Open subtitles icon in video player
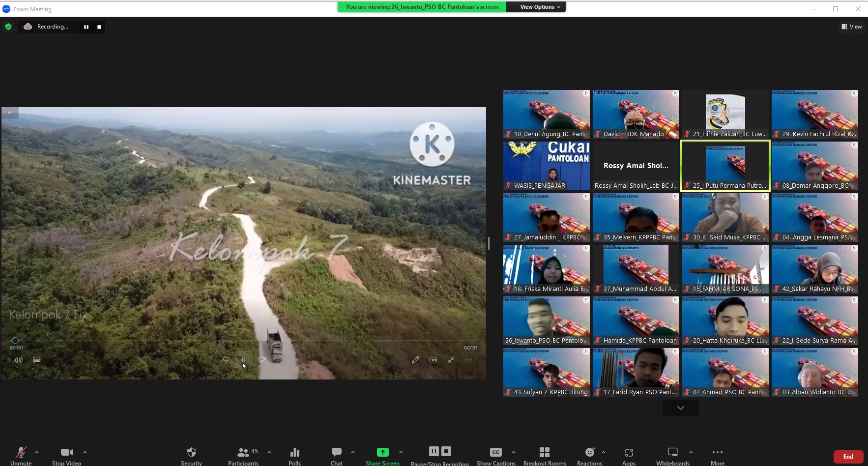 point(36,360)
